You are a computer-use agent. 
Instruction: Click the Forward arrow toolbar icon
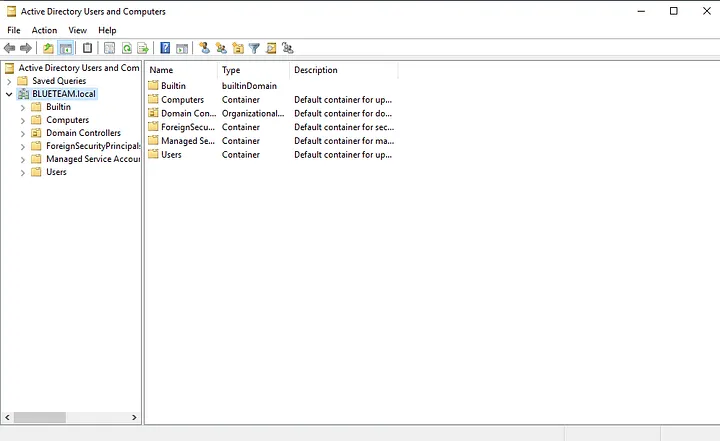[x=26, y=48]
